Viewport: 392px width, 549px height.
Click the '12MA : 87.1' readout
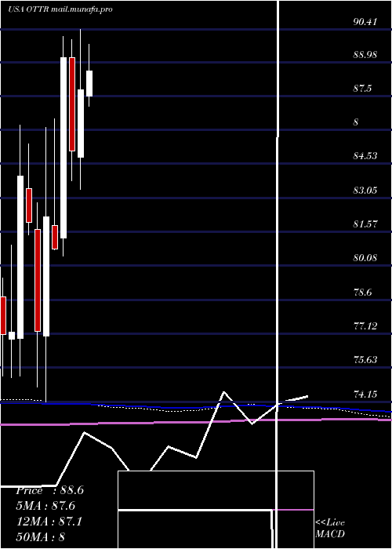pyautogui.click(x=49, y=522)
